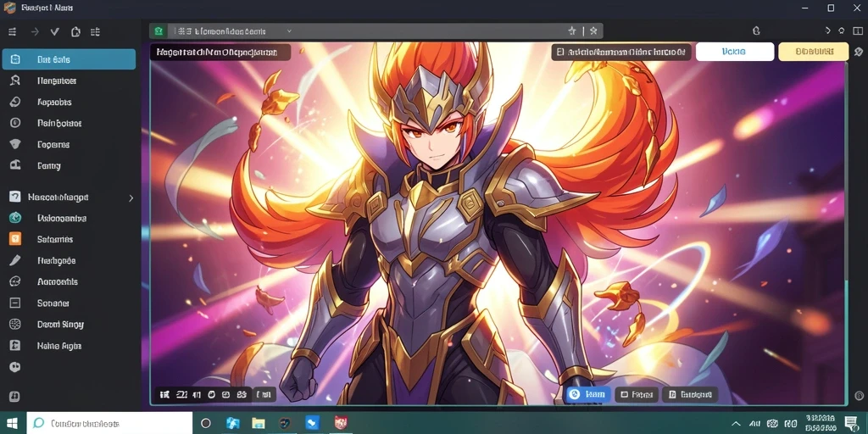Click the checkmark icon in sidebar toolbar

click(x=55, y=31)
